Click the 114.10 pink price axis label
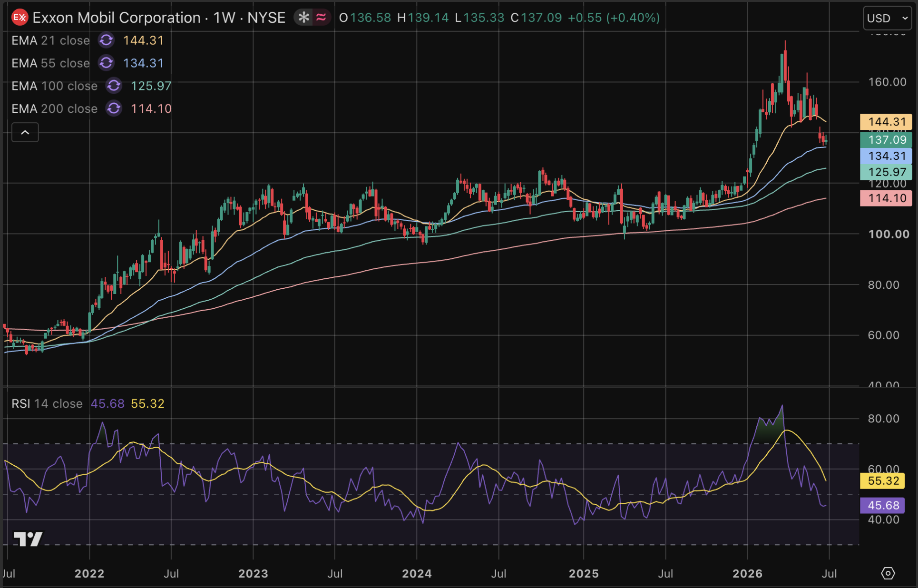The height and width of the screenshot is (588, 918). click(886, 198)
